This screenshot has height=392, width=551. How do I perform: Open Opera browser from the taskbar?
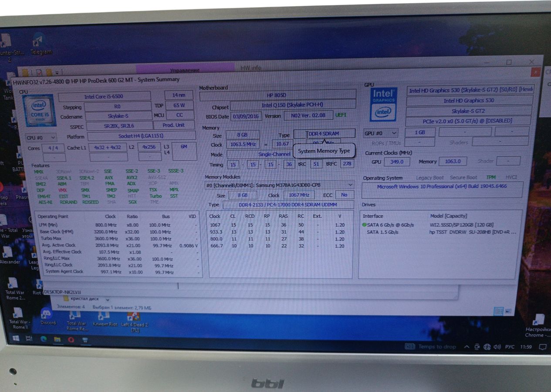point(71,339)
